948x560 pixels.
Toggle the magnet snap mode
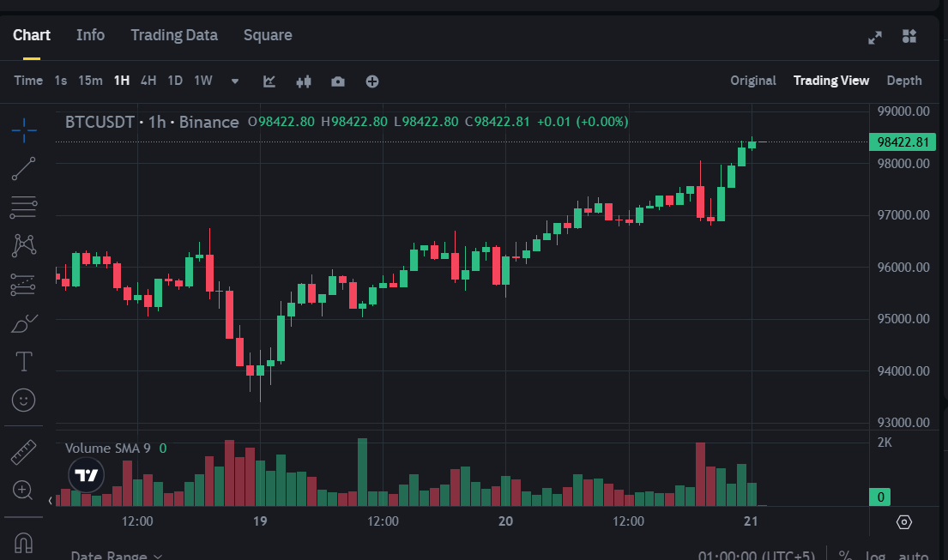(23, 543)
